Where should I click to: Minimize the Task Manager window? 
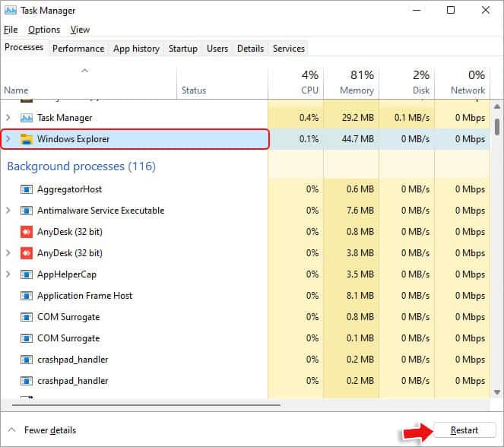(417, 11)
